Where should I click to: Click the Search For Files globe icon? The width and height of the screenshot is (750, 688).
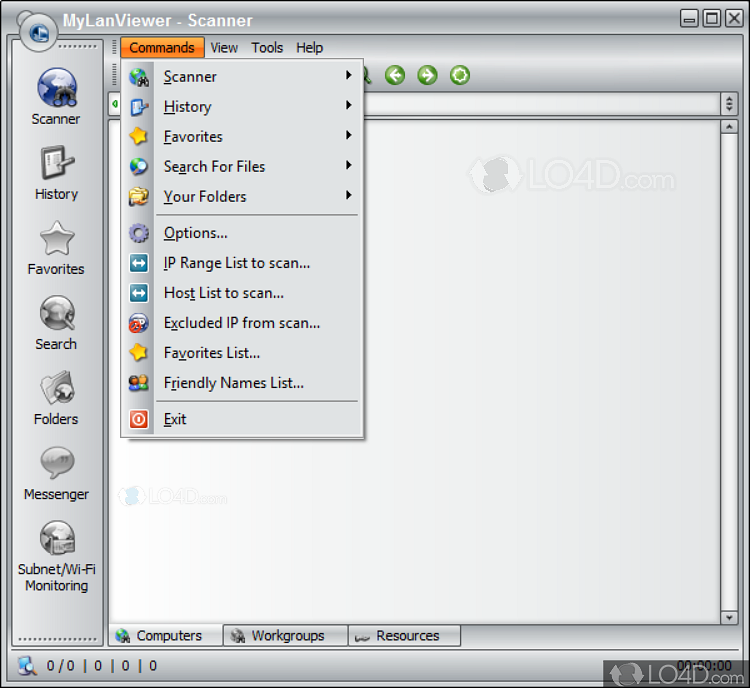coord(139,166)
